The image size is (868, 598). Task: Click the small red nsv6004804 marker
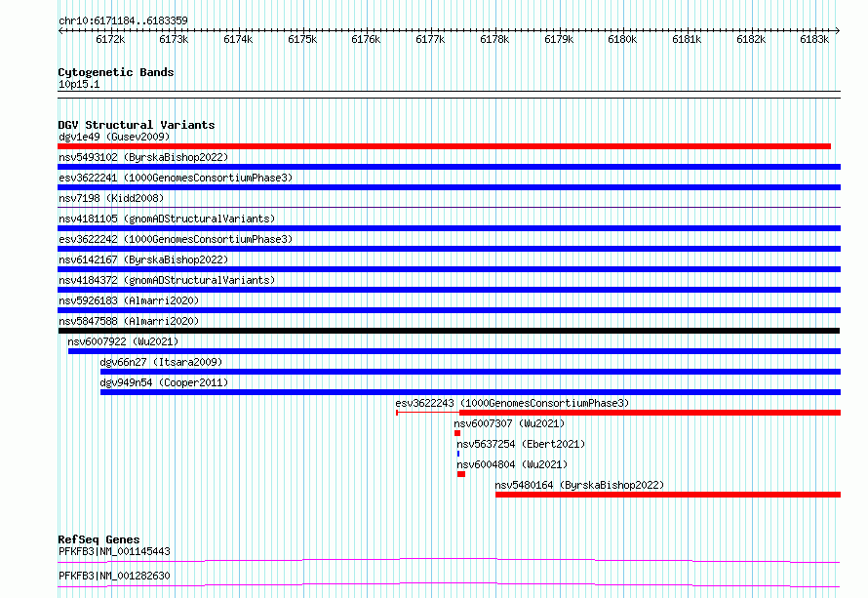(461, 474)
